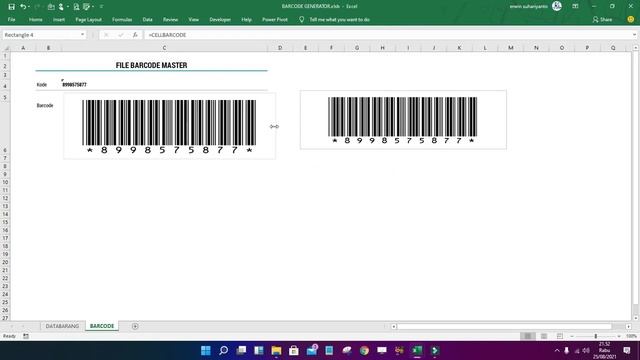Switch to the Home ribbon tab
The image size is (640, 360).
point(36,19)
